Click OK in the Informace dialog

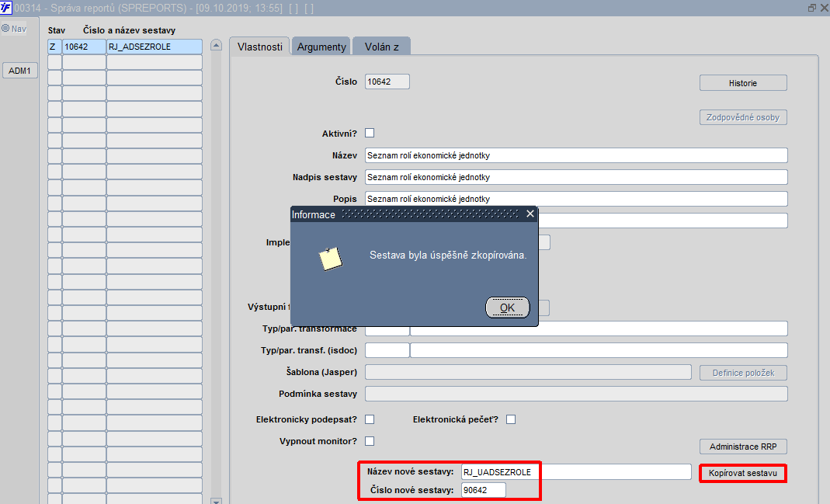coord(507,308)
